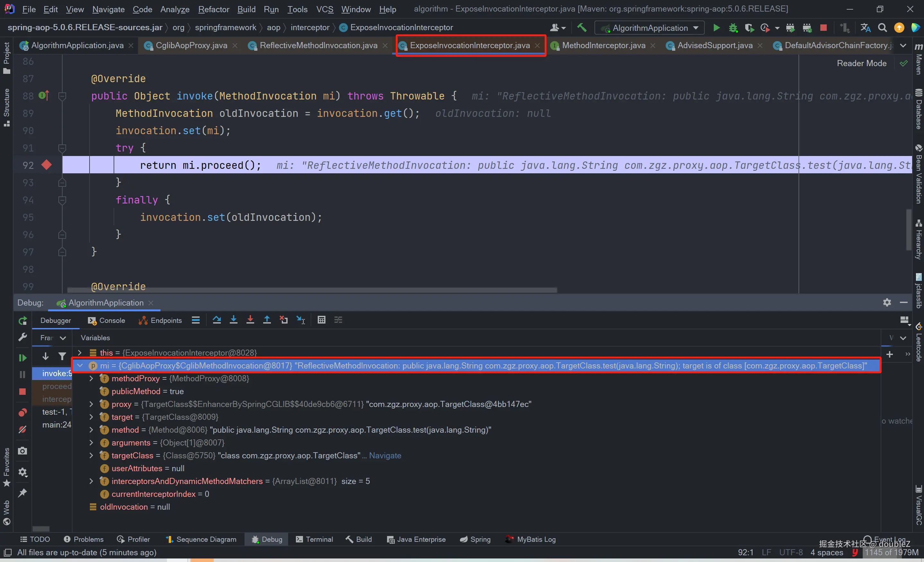924x562 pixels.
Task: Click the Step Out icon
Action: click(267, 320)
